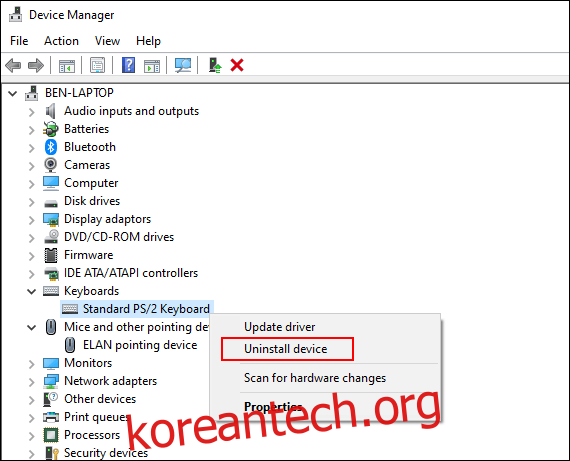Choose Uninstall device from context menu
Viewport: 570px width, 461px height.
[285, 349]
